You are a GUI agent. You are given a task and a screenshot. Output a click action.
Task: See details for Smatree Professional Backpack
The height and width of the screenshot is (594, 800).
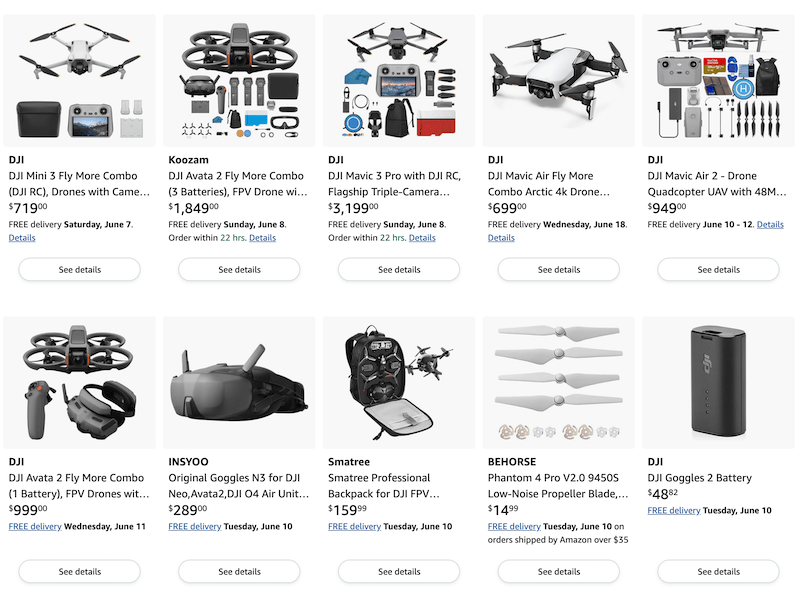tap(399, 572)
